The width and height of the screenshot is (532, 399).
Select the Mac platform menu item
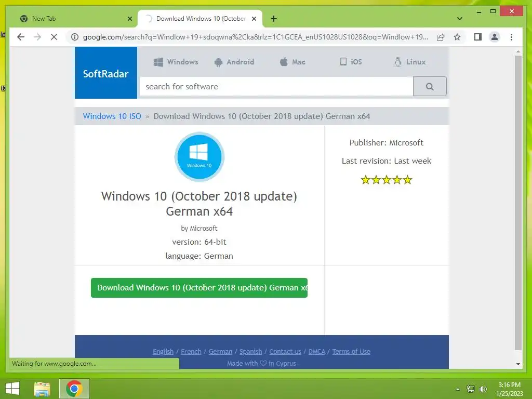click(292, 62)
